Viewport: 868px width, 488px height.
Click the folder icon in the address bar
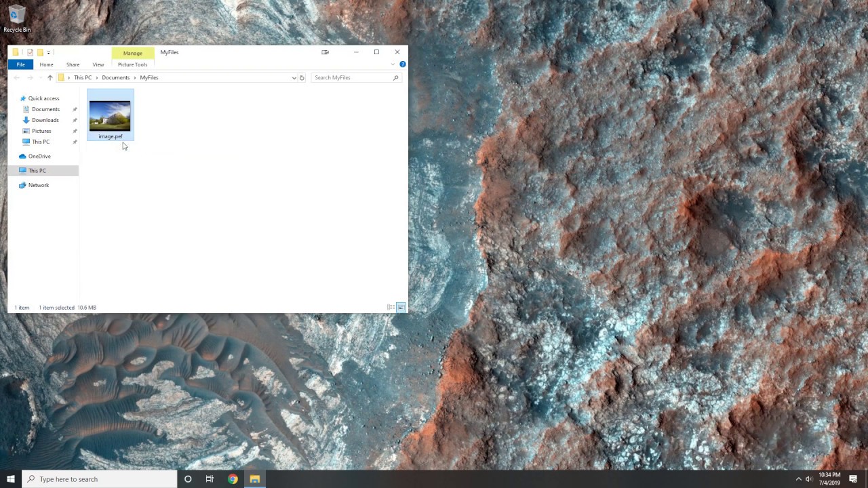click(x=61, y=78)
